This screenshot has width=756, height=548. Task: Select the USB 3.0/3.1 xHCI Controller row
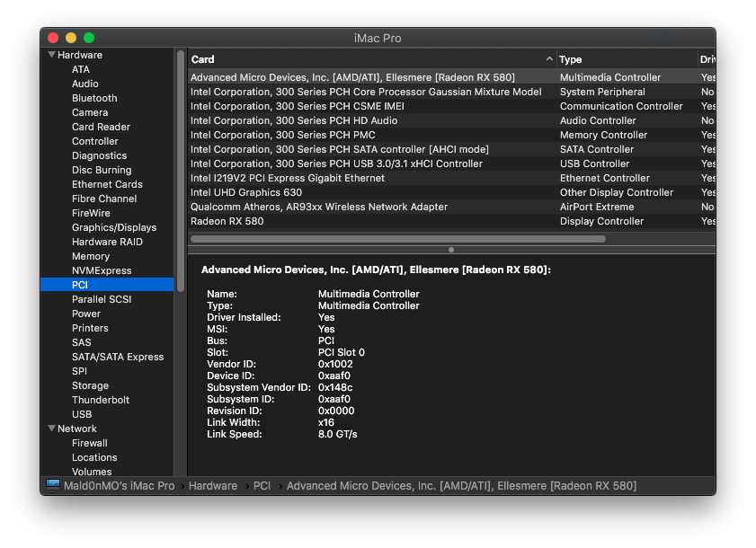click(451, 164)
